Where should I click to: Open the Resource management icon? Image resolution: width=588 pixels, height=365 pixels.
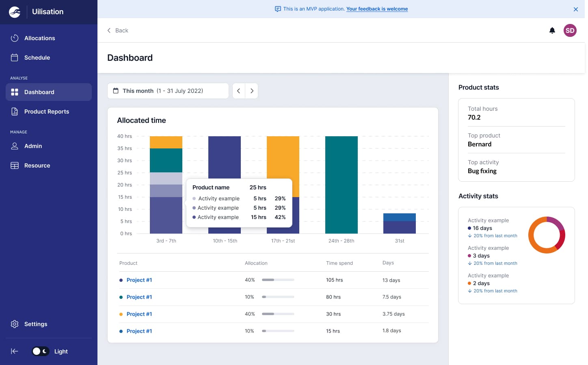15,165
